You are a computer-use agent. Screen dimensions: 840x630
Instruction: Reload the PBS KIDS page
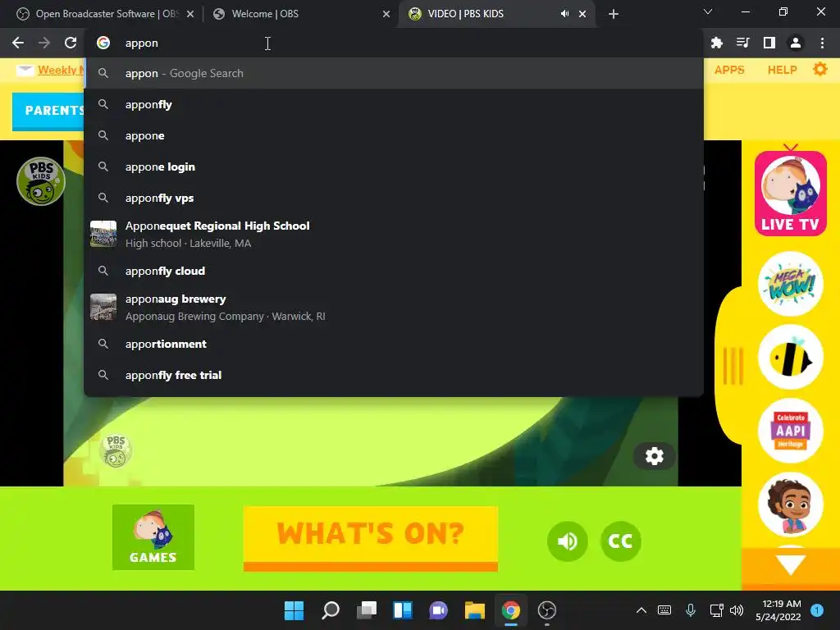(x=71, y=43)
